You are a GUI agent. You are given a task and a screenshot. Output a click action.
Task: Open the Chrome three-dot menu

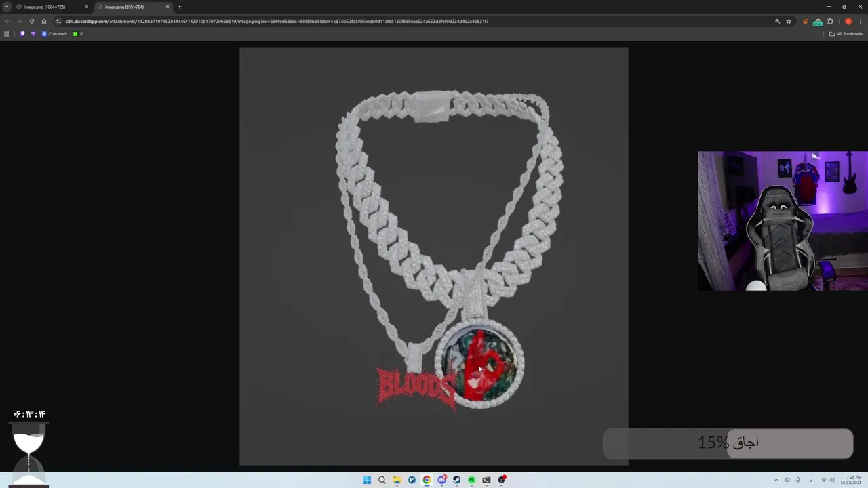point(860,21)
